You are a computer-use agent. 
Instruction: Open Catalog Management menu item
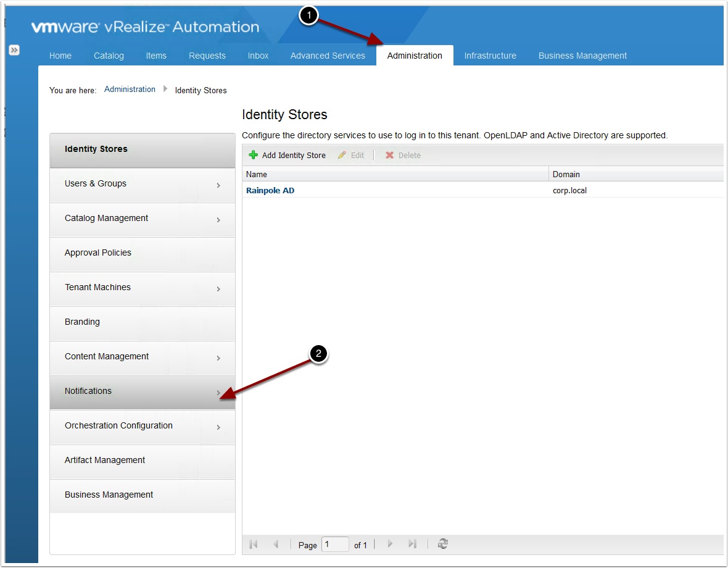pos(143,220)
